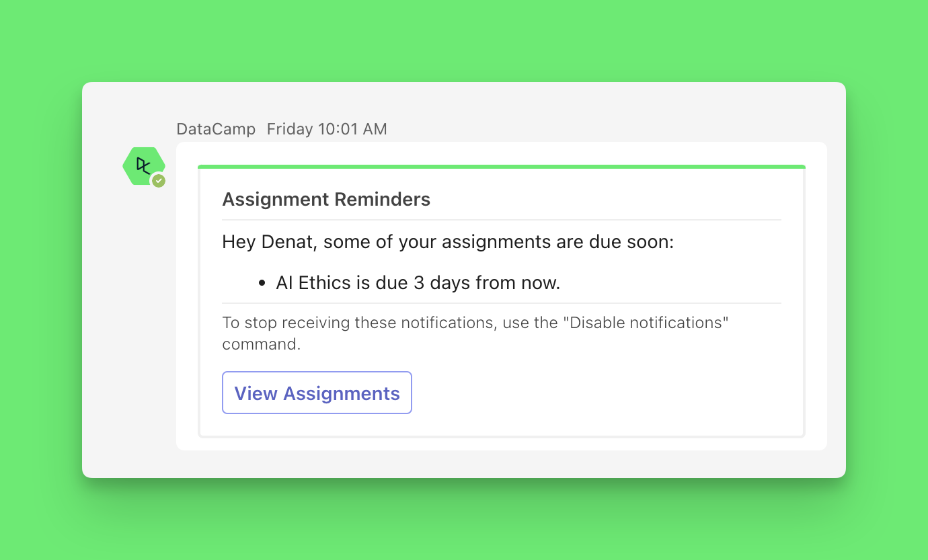Open the View Assignments button
The width and height of the screenshot is (928, 560).
pos(317,393)
